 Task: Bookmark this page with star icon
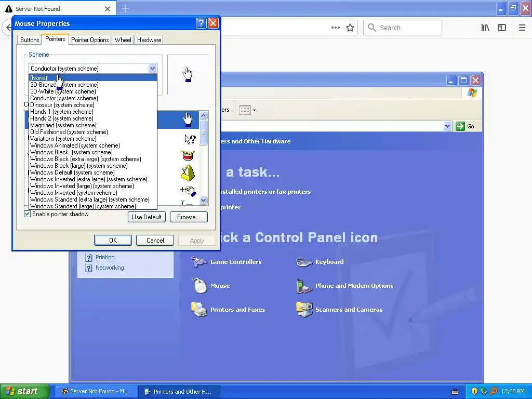tap(350, 28)
